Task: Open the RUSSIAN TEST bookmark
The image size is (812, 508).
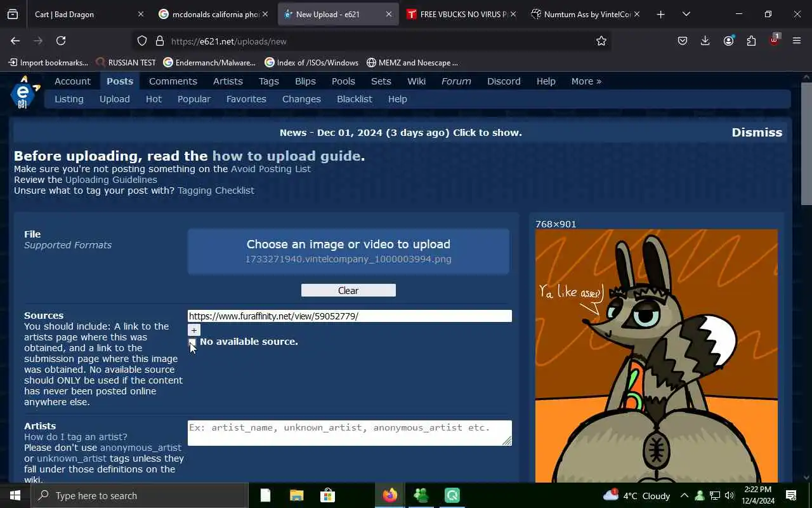Action: click(125, 62)
